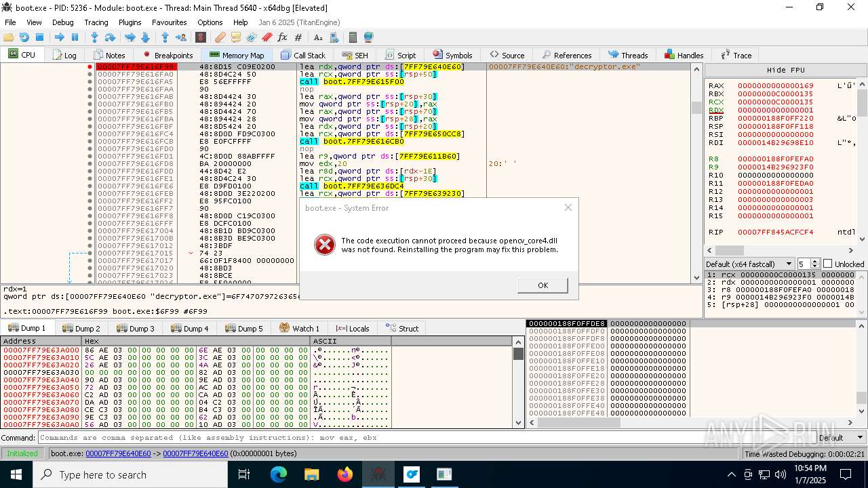The image size is (868, 488).
Task: Click the Execute Till Return icon
Action: pyautogui.click(x=165, y=37)
